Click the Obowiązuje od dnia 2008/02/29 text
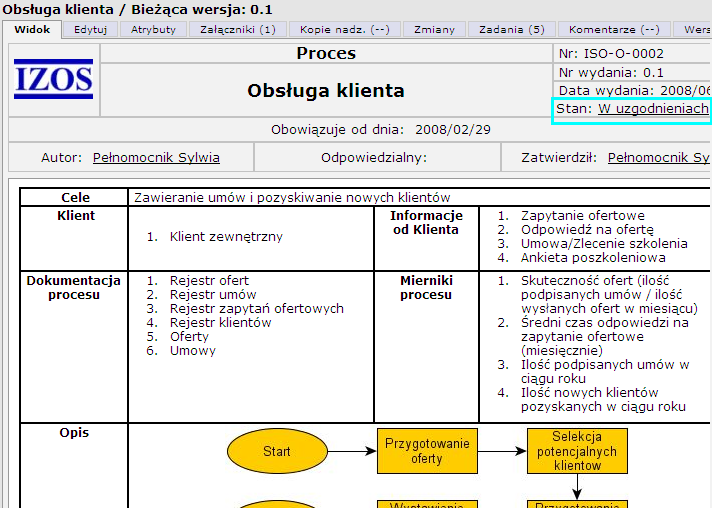The width and height of the screenshot is (712, 508). coord(381,130)
